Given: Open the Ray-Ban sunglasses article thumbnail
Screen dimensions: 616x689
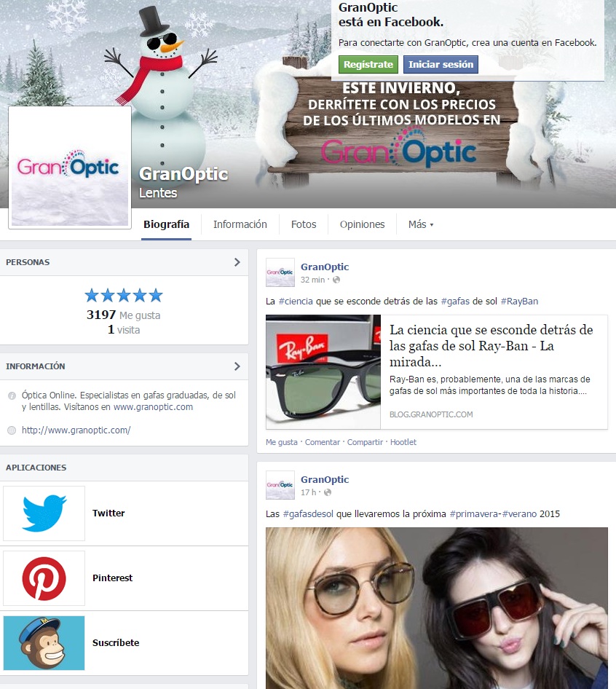Looking at the screenshot, I should [323, 371].
